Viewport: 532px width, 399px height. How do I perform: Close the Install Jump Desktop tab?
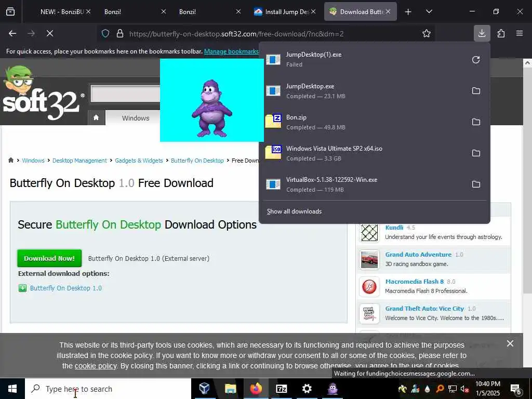pos(313,11)
